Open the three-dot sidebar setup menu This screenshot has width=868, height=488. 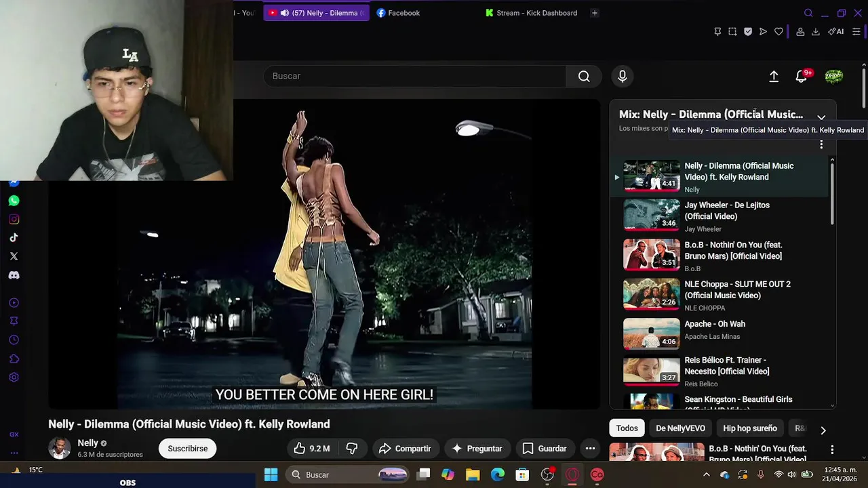14,453
